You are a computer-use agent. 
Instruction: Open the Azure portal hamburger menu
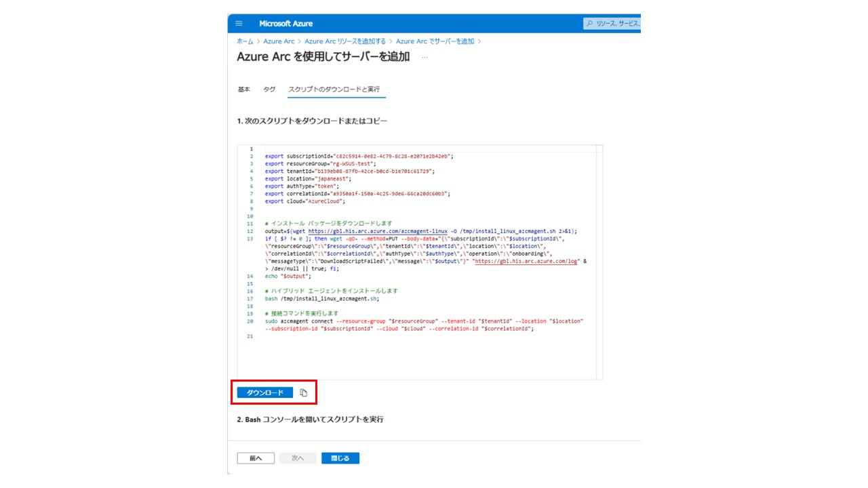click(238, 23)
